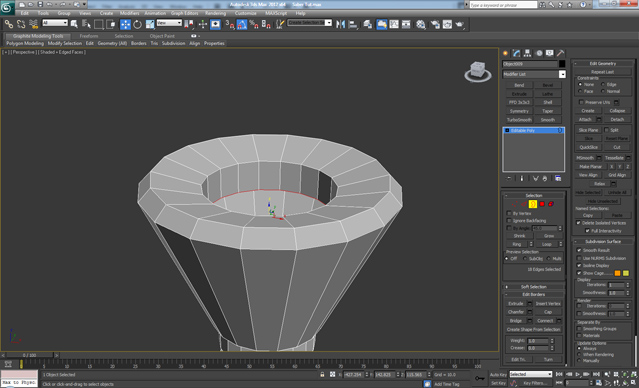
Task: Enable the Ignore Backfacing checkbox
Action: pyautogui.click(x=509, y=220)
